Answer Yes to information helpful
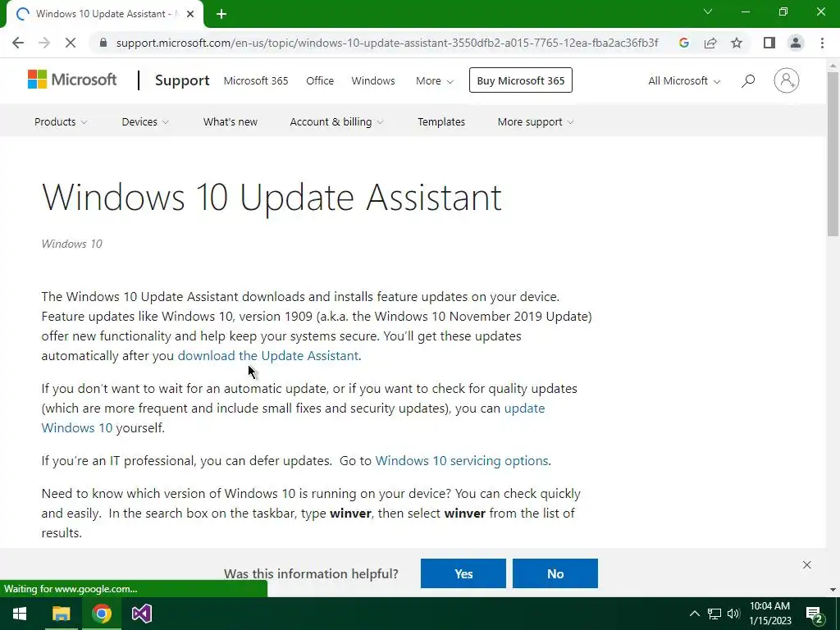Screen dimensions: 840x630 click(463, 573)
